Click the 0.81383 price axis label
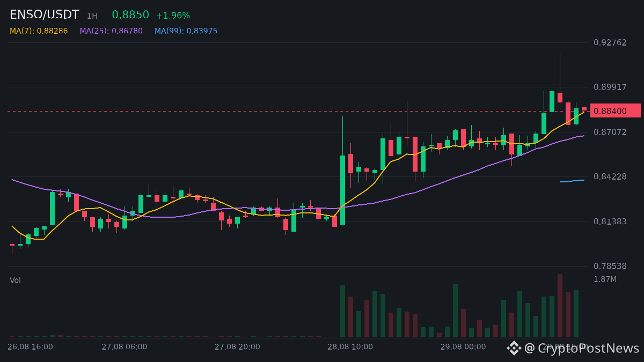The width and height of the screenshot is (644, 362). (x=610, y=221)
